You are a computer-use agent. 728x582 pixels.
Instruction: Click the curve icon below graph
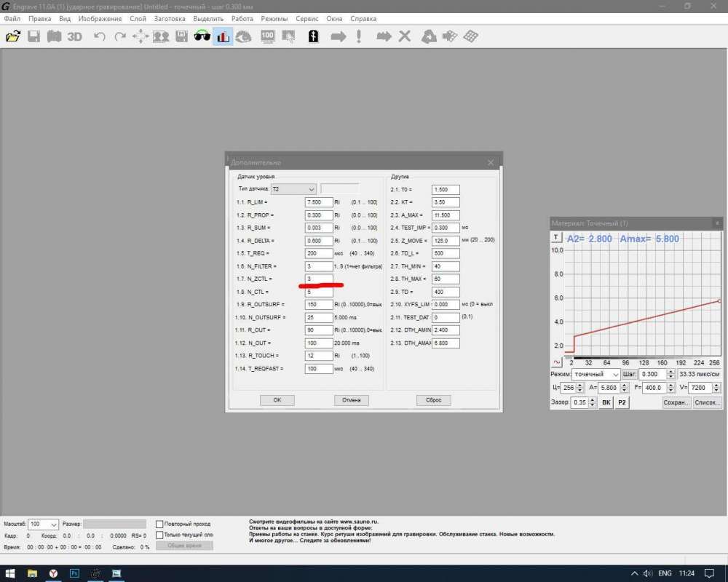[x=557, y=362]
